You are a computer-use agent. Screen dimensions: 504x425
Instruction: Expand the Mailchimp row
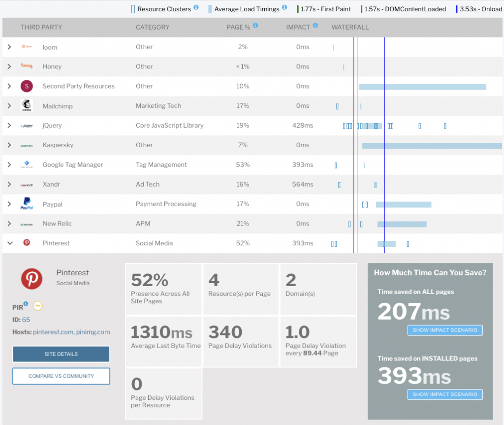click(9, 106)
